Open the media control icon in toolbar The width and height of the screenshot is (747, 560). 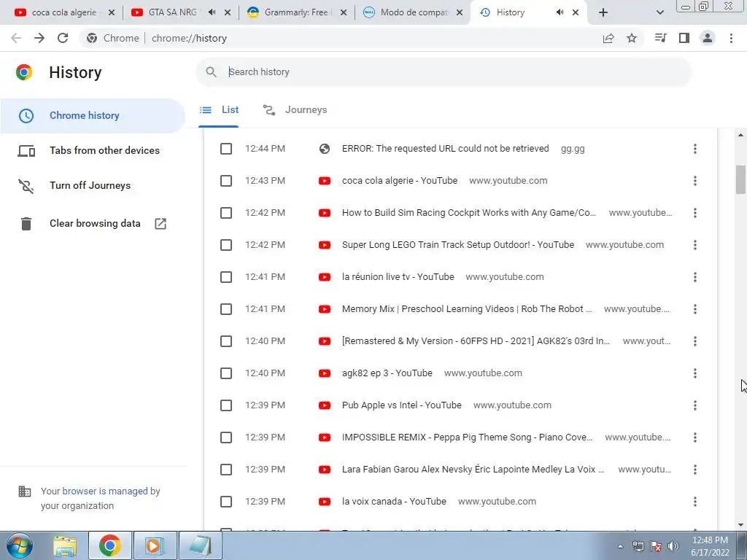click(x=660, y=38)
